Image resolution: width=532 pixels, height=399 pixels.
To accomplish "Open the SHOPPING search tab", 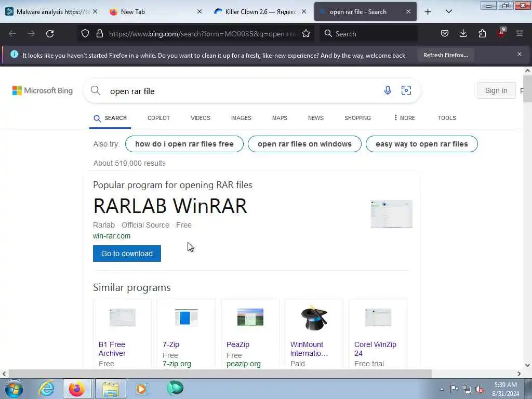I will click(357, 118).
